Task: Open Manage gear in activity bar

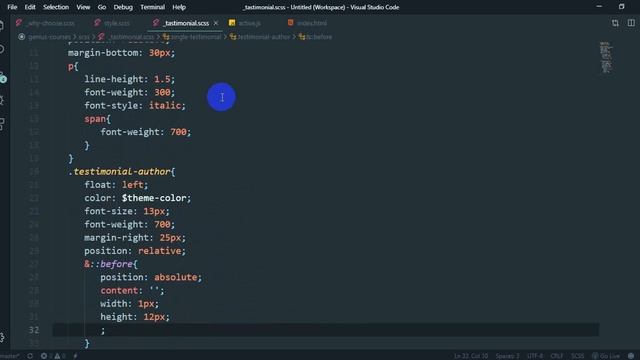Action: coord(2,337)
